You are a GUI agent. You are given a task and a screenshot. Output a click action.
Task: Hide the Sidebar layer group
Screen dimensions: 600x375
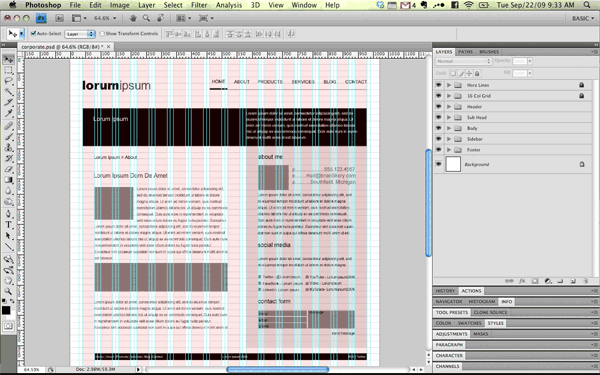click(439, 139)
